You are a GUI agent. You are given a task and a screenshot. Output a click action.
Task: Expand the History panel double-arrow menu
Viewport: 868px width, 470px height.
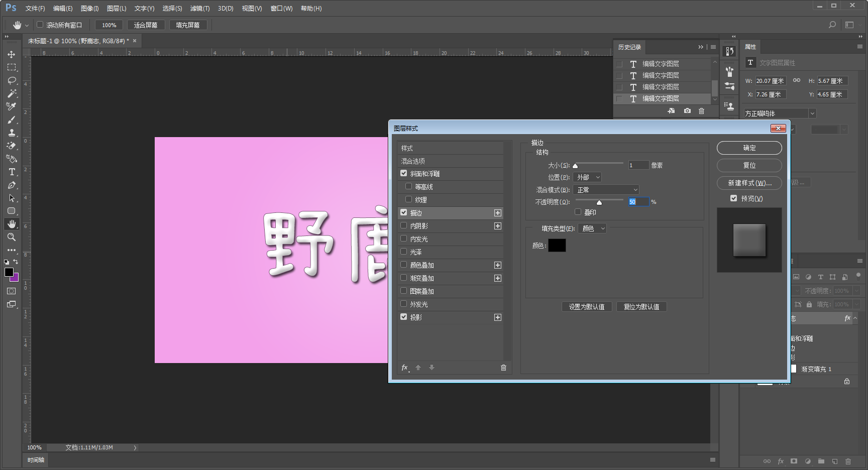(701, 47)
